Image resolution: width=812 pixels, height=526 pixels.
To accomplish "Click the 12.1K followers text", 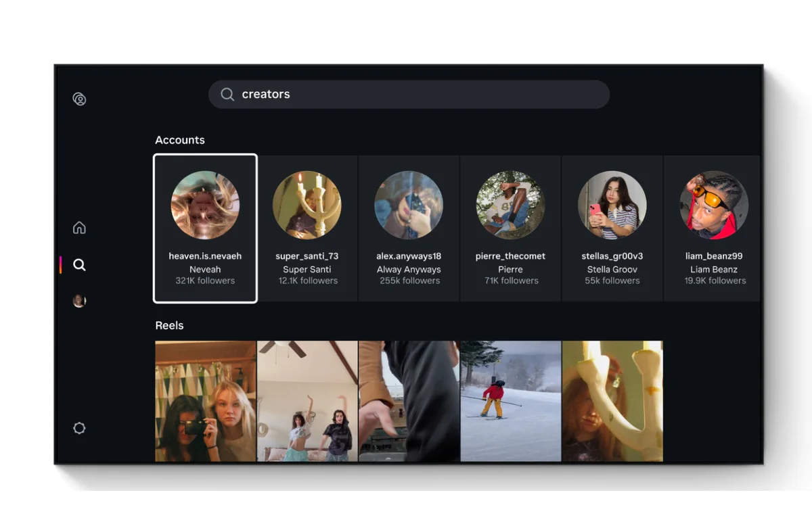I will tap(308, 281).
